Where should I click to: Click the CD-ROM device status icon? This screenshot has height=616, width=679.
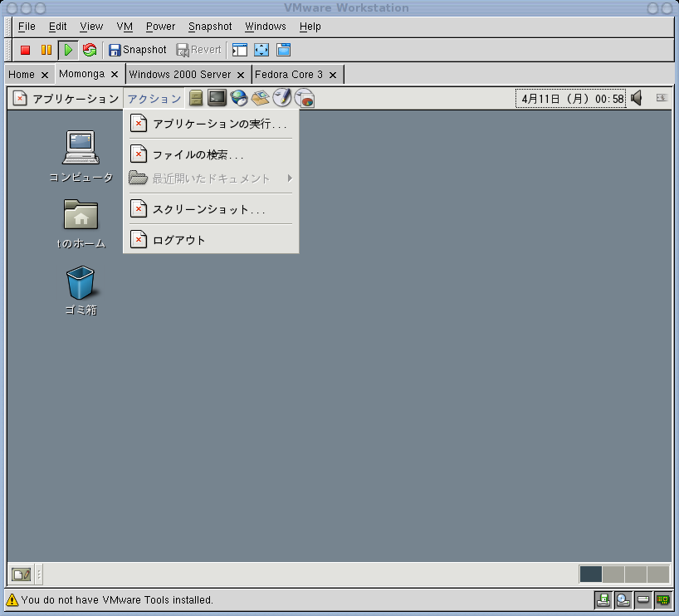[623, 599]
